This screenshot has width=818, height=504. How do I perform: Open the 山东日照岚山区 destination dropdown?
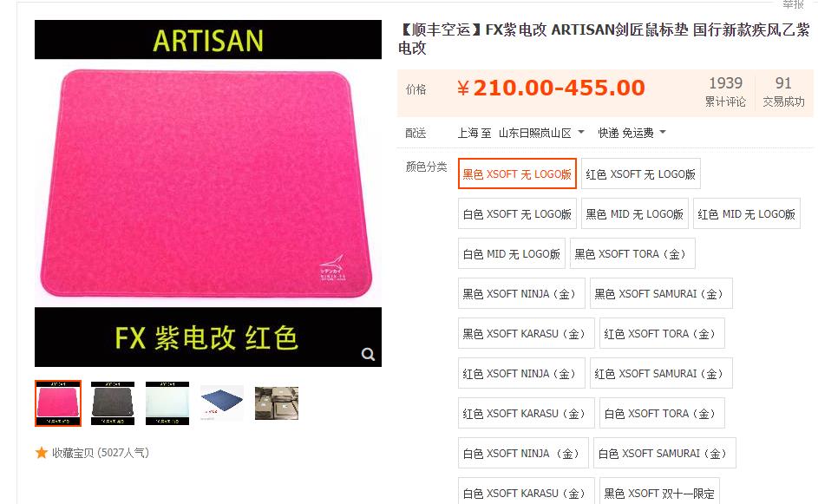click(x=541, y=133)
